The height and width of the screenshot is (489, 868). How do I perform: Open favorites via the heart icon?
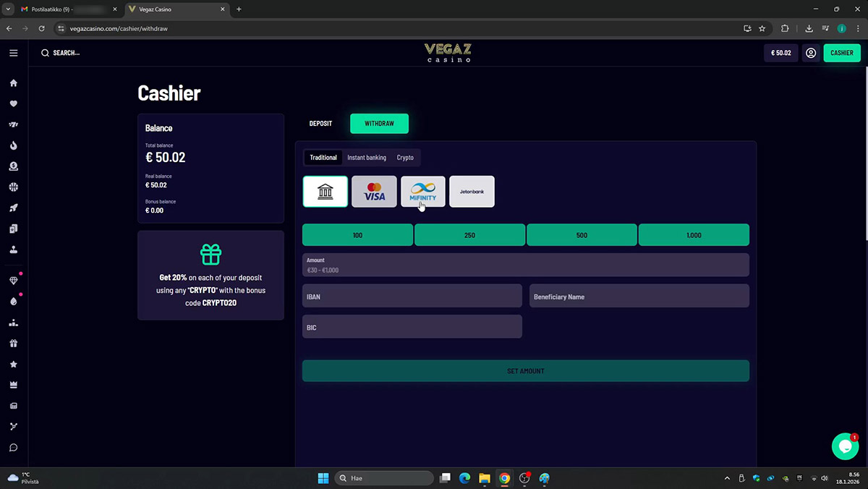[x=13, y=103]
